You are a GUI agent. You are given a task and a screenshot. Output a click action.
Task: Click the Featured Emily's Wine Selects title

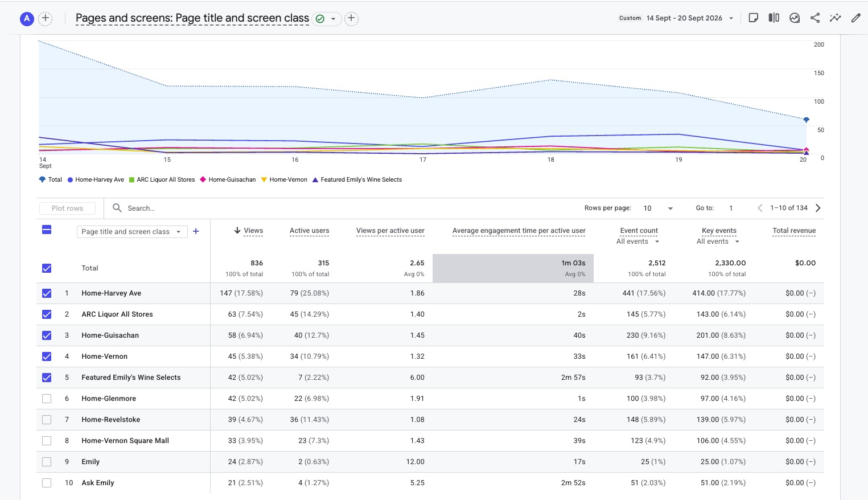click(131, 378)
